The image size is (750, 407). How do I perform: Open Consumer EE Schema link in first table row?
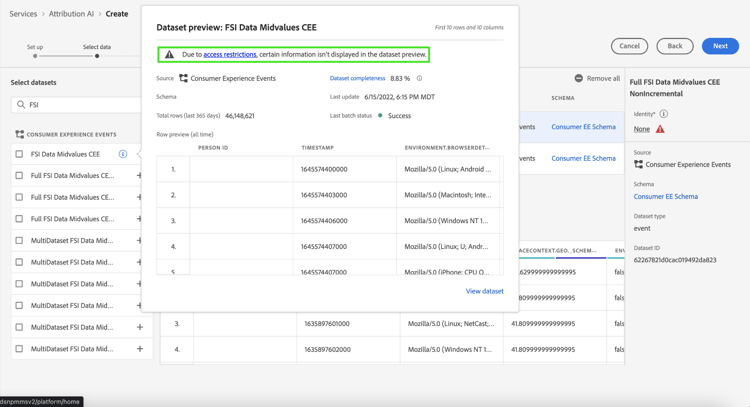click(x=584, y=127)
